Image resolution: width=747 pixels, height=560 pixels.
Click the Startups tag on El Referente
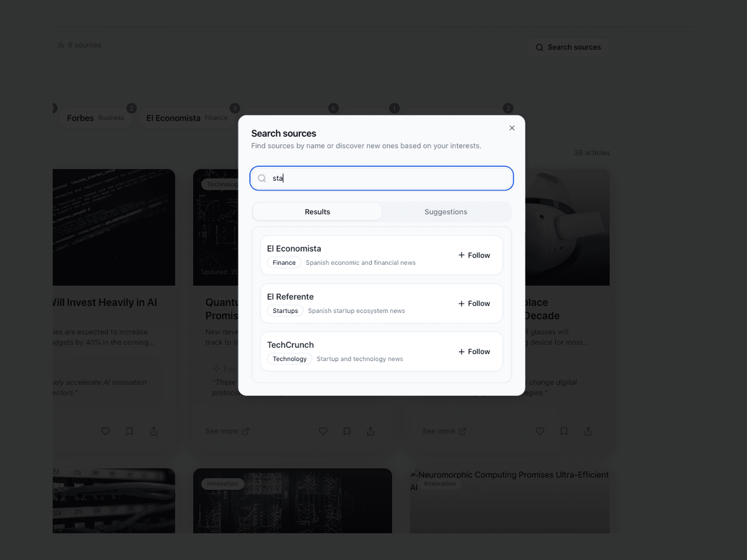[x=285, y=311]
